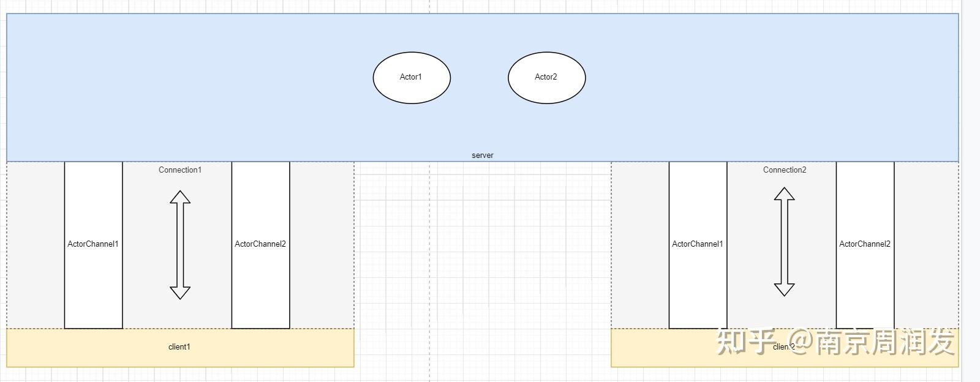Click the Zhihu watermark text

point(835,342)
